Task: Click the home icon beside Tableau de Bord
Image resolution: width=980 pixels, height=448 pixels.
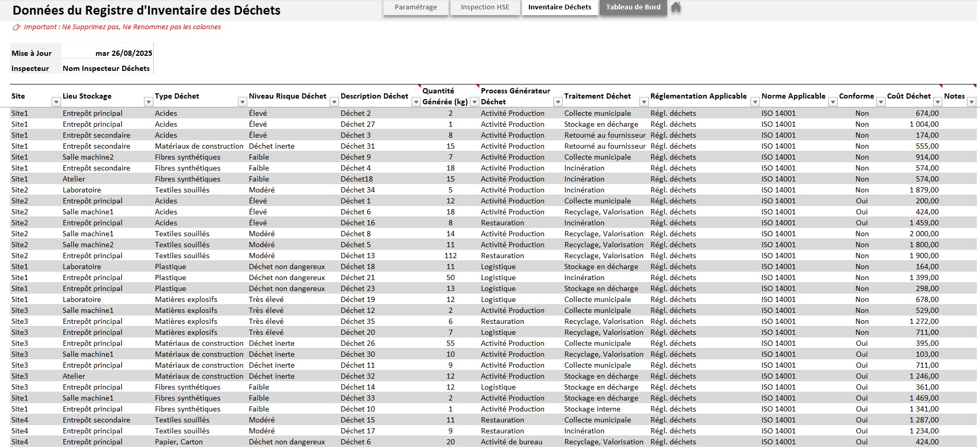Action: (676, 7)
